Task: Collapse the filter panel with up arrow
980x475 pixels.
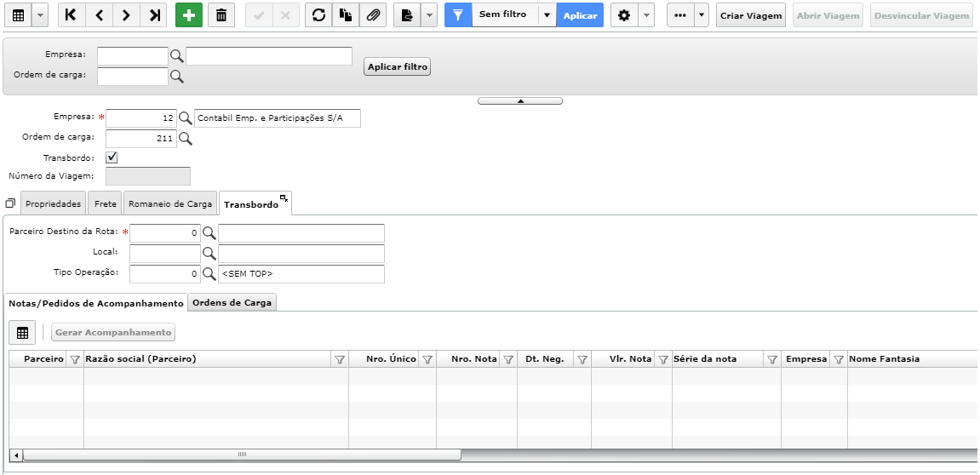Action: pos(520,100)
